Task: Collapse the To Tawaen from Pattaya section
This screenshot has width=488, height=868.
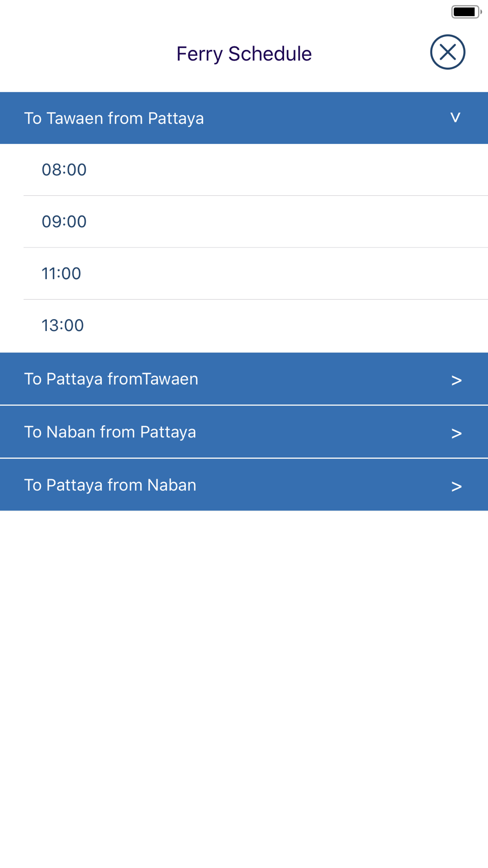Action: [x=244, y=118]
